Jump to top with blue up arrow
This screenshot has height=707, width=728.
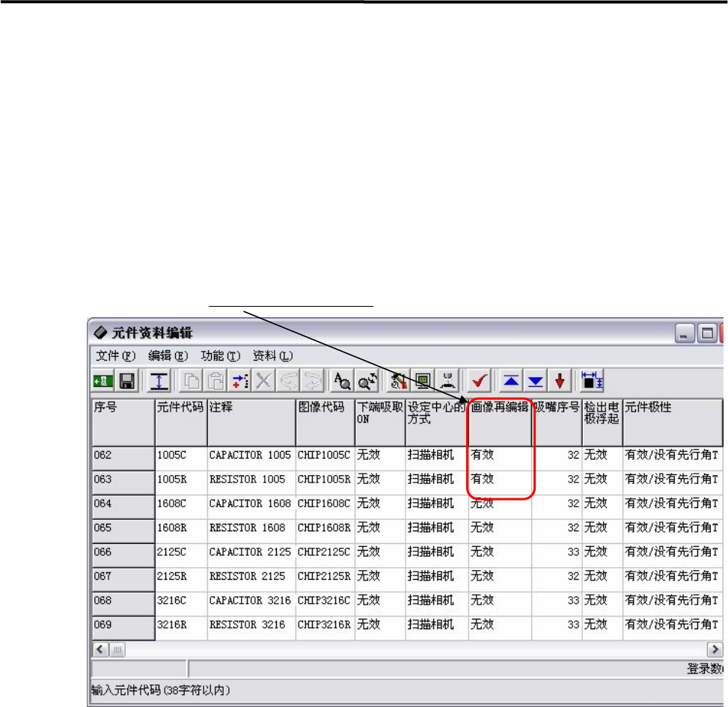pyautogui.click(x=511, y=381)
